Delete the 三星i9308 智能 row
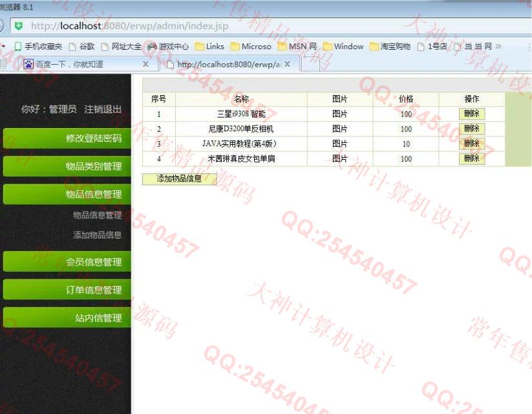This screenshot has height=414, width=532. pos(472,114)
